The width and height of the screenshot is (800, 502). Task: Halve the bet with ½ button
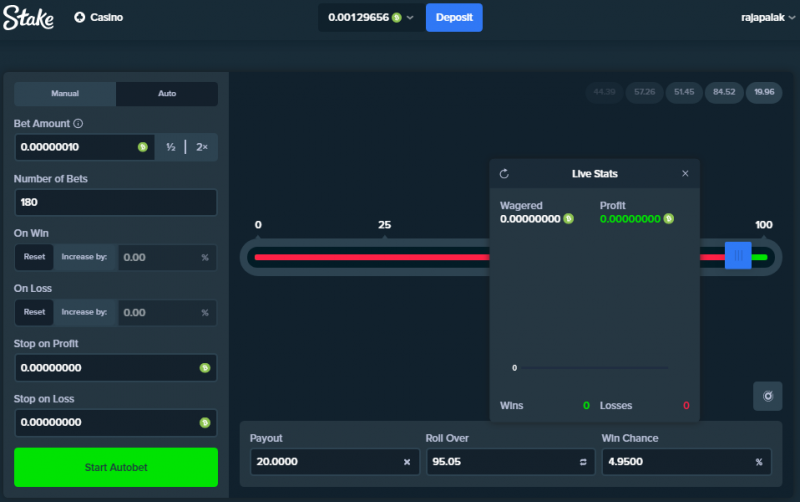(x=170, y=147)
